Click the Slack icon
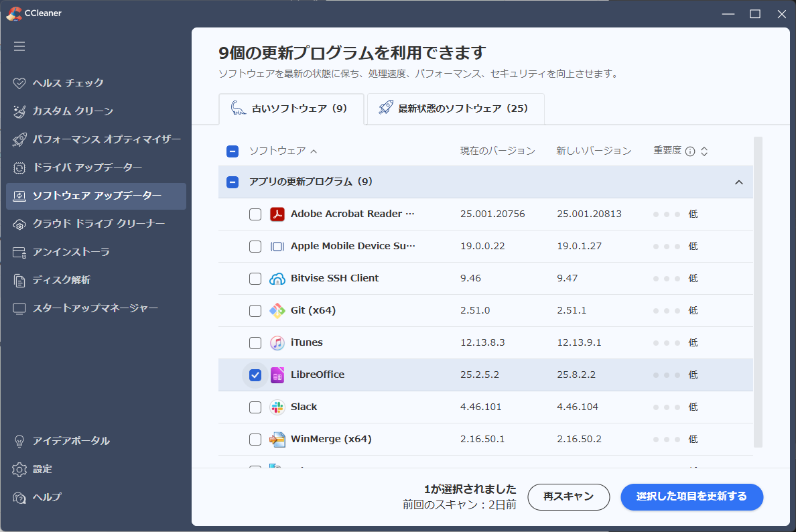Image resolution: width=796 pixels, height=532 pixels. click(277, 407)
